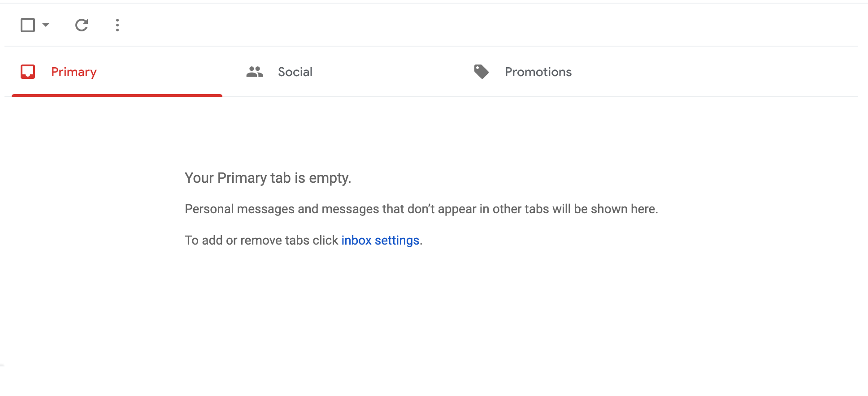Open the More options three-dot menu
Image resolution: width=868 pixels, height=396 pixels.
117,25
